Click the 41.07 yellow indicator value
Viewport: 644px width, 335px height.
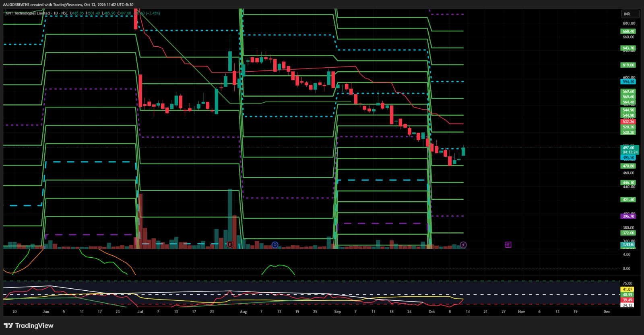[x=627, y=289]
